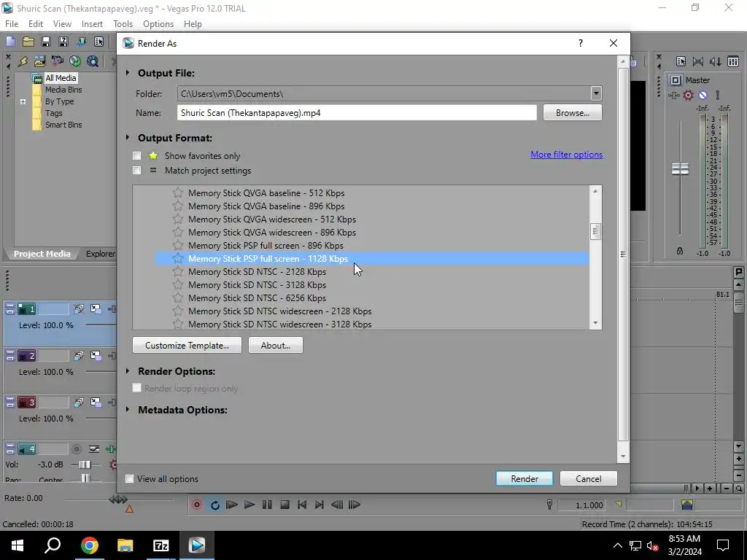Click audio track 4 Vol slider handle
This screenshot has height=560, width=747.
click(x=85, y=464)
